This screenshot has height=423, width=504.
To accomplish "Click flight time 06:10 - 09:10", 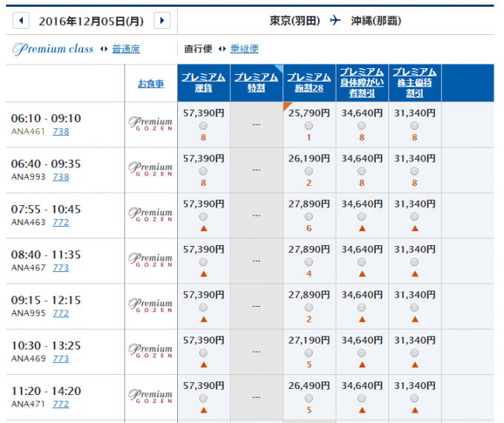I will point(46,119).
